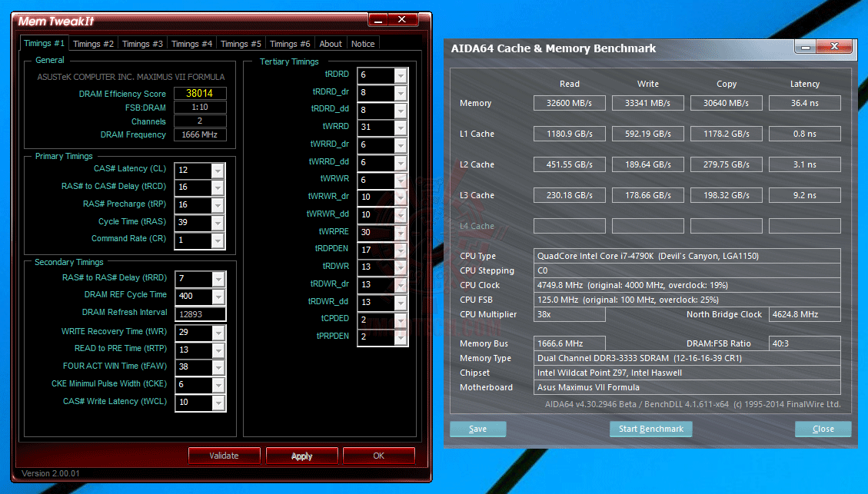Viewport: 868px width, 494px height.
Task: Open the tWRRD_dd dropdown
Action: tap(401, 163)
